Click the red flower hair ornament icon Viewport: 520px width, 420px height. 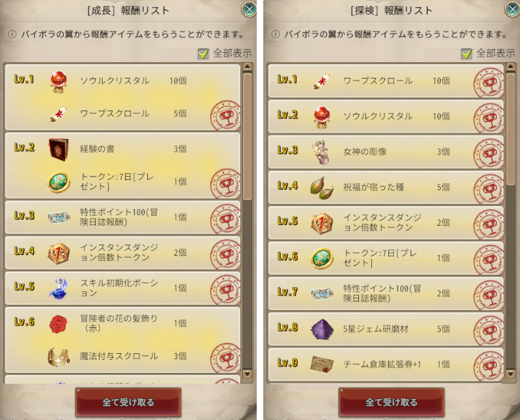pos(58,324)
